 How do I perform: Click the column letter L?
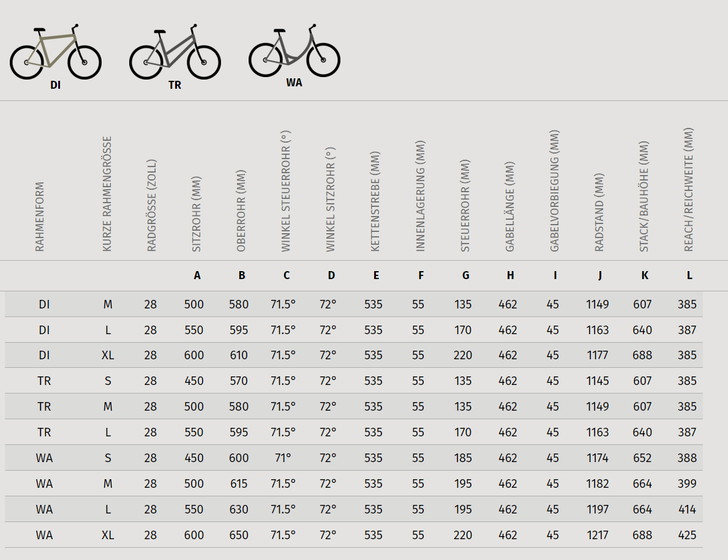pos(689,275)
